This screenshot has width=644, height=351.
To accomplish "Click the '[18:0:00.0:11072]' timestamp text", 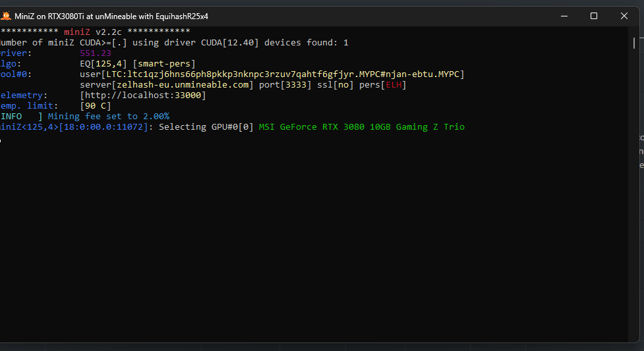I will 103,127.
